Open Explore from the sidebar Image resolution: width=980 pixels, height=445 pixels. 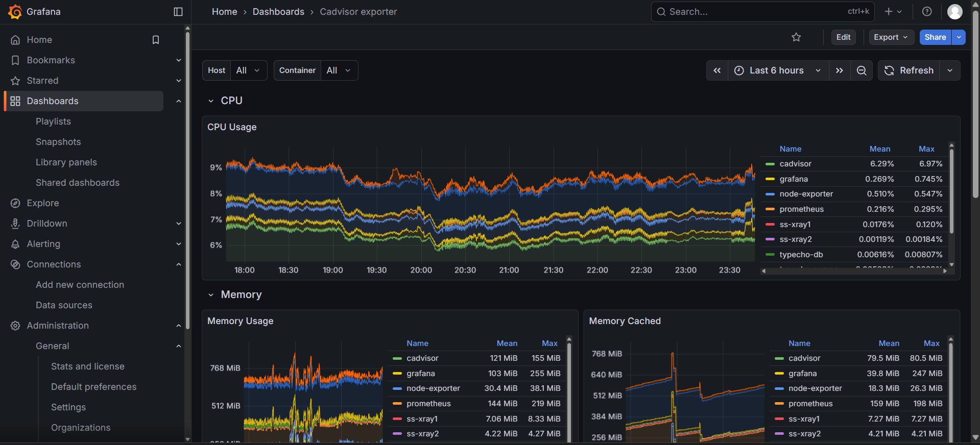(x=43, y=203)
